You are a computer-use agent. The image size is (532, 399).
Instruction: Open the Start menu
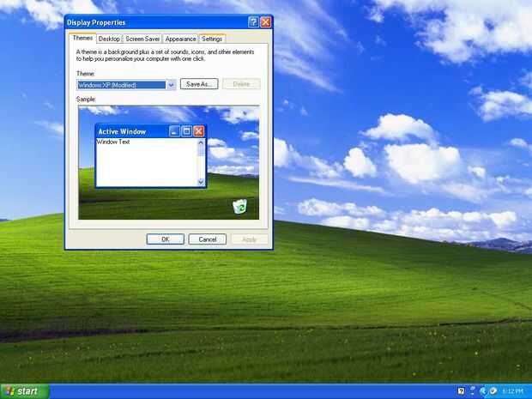coord(25,391)
